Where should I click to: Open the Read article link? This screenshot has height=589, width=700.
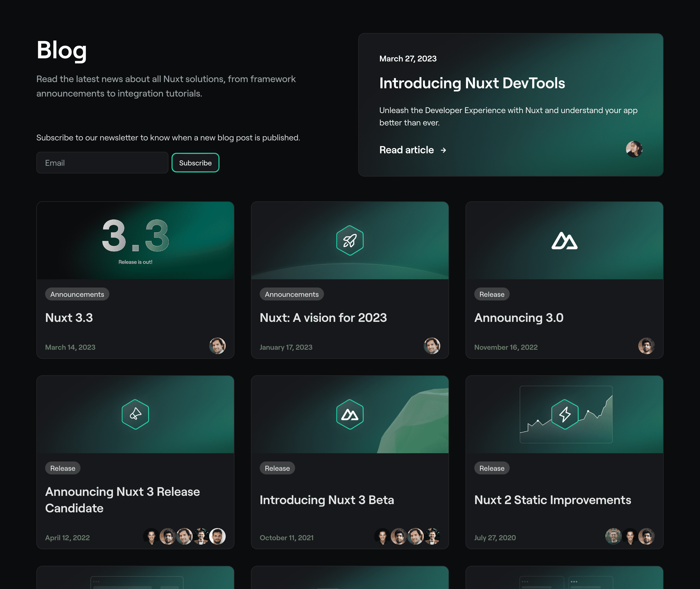tap(413, 150)
